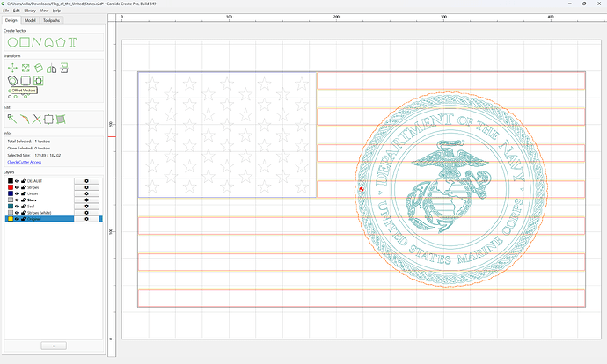Select the Regular Polygon tool
The height and width of the screenshot is (364, 607).
click(61, 42)
